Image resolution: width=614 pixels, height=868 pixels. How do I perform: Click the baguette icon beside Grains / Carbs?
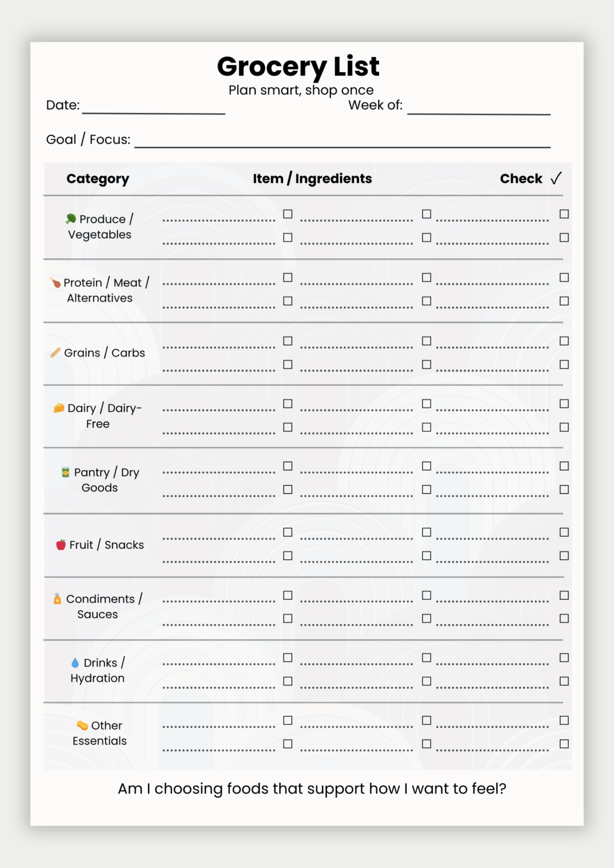click(x=56, y=352)
